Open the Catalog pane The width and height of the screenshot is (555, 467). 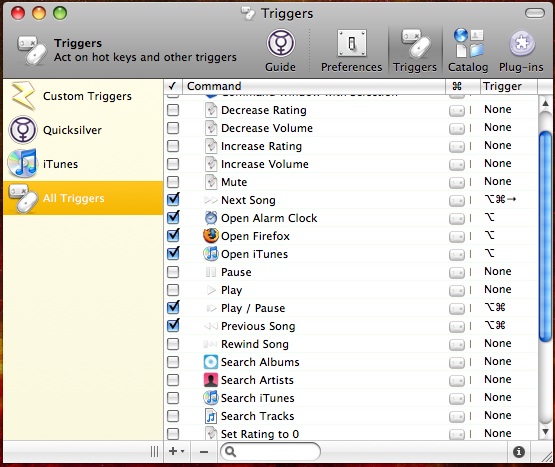[x=468, y=51]
